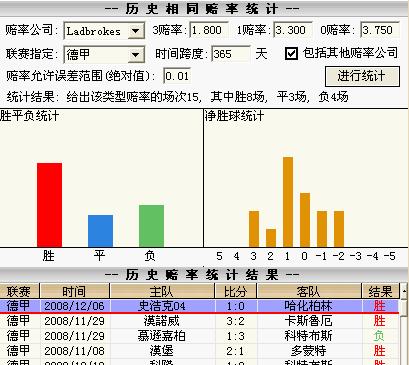This screenshot has width=409, height=365.
Task: Click the 主队 column header
Action: 162,291
